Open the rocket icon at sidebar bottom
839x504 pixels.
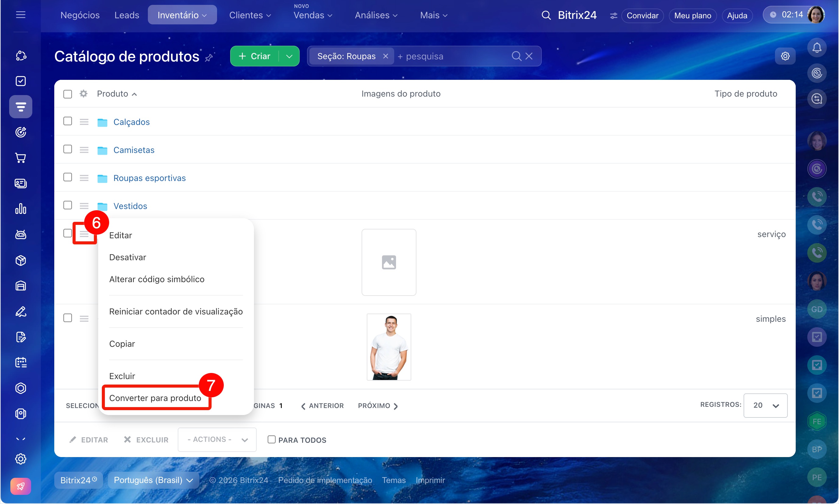coord(21,486)
